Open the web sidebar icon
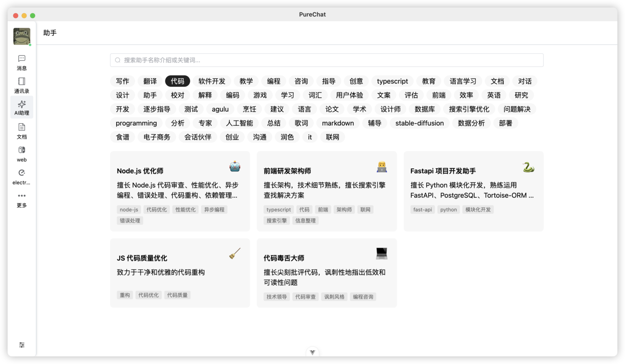Viewport: 625px width, 364px height. (x=22, y=154)
